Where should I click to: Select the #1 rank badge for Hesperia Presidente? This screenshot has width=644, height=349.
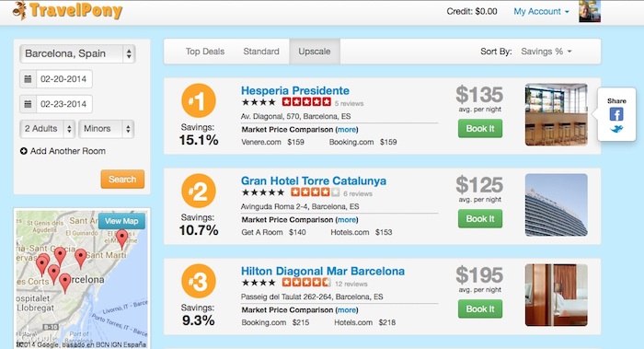[x=199, y=100]
